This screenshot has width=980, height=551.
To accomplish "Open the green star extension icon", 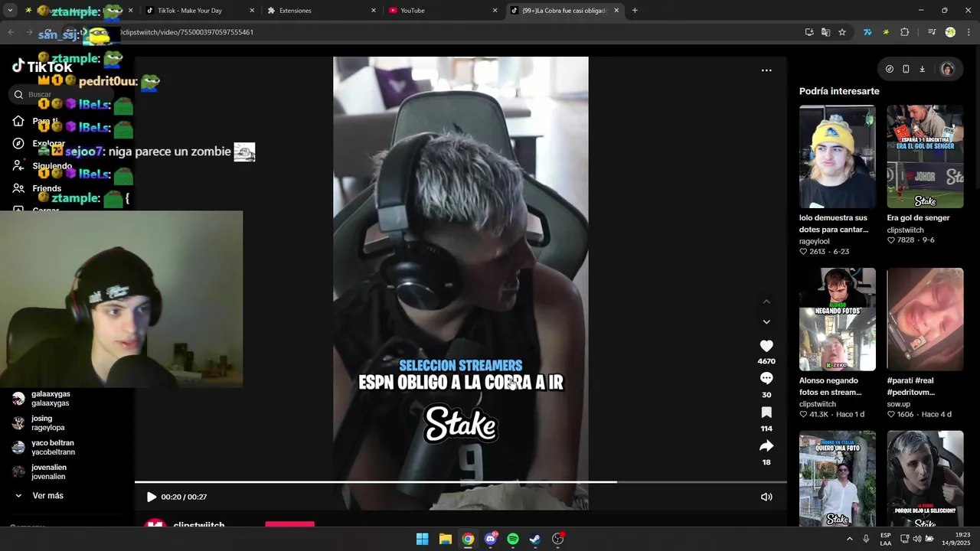I will coord(886,32).
